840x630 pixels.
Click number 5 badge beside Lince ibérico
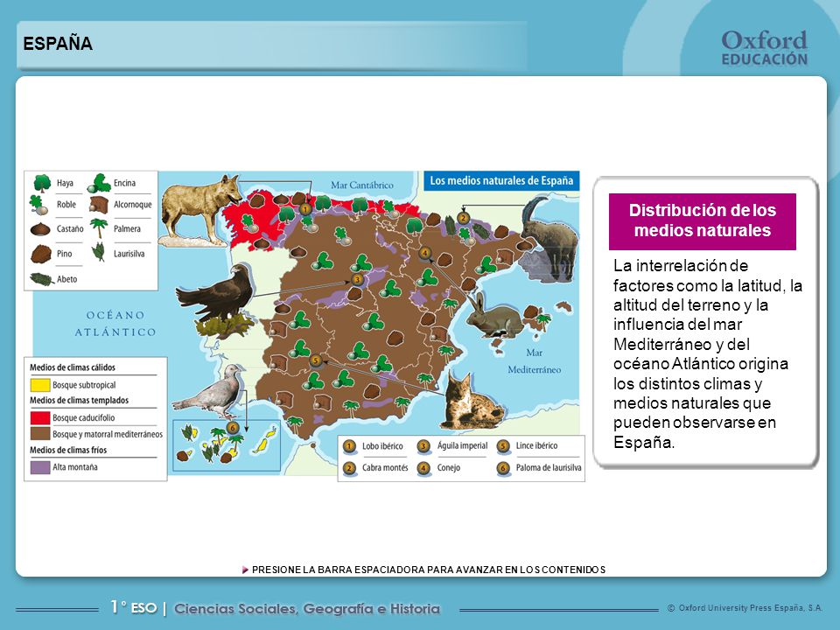point(503,446)
